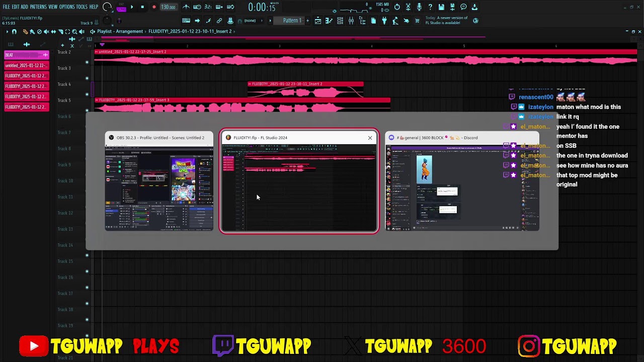644x362 pixels.
Task: Switch to the OBS 30.2.3 window thumbnail
Action: 159,181
